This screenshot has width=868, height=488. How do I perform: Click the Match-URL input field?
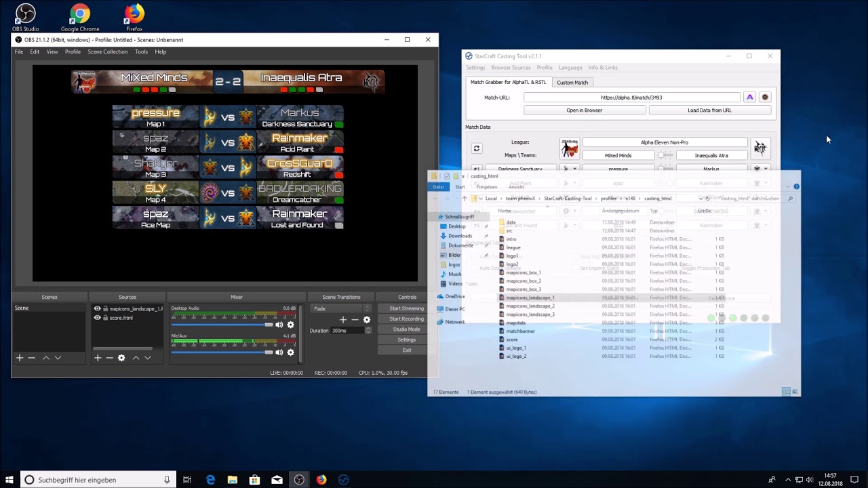click(631, 97)
